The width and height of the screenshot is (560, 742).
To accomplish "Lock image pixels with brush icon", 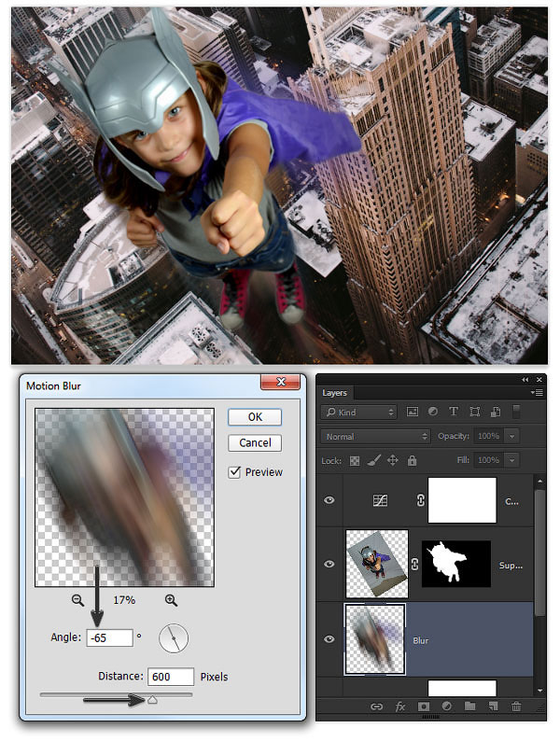I will click(373, 460).
